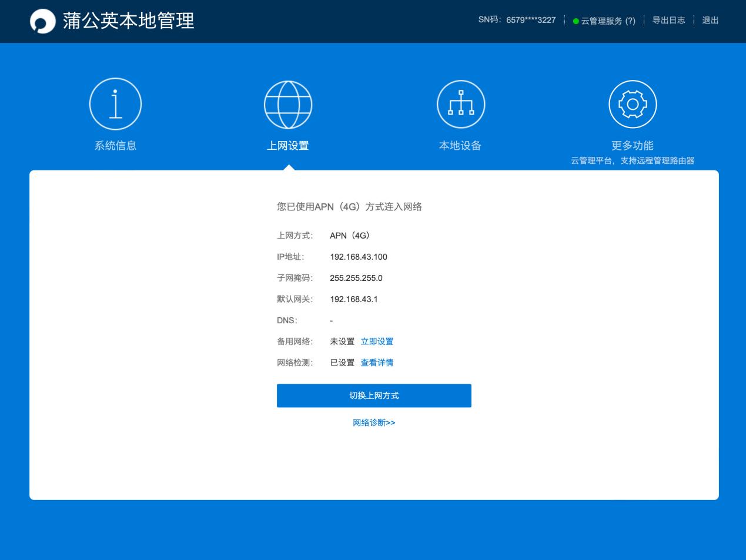The height and width of the screenshot is (560, 746).
Task: Open the 系统信息 info icon
Action: click(115, 103)
